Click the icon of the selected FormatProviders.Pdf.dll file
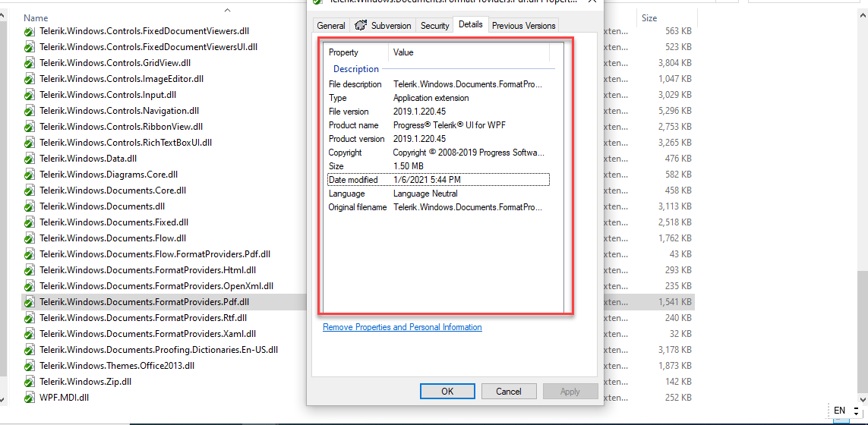This screenshot has width=868, height=425. tap(30, 303)
